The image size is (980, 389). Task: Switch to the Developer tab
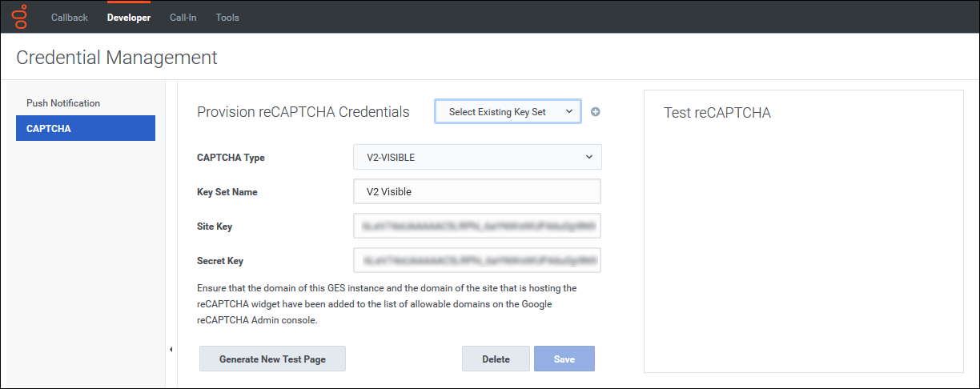point(129,18)
